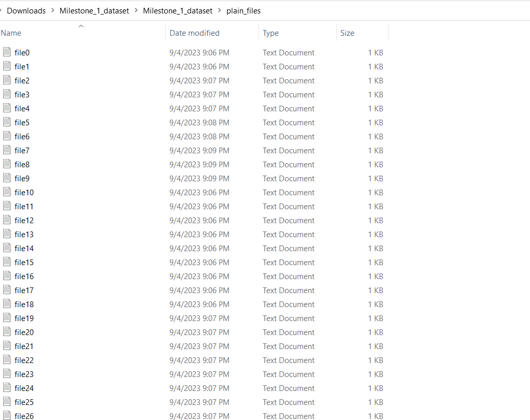Click the file3 document icon
This screenshot has height=420, width=530.
(6, 94)
